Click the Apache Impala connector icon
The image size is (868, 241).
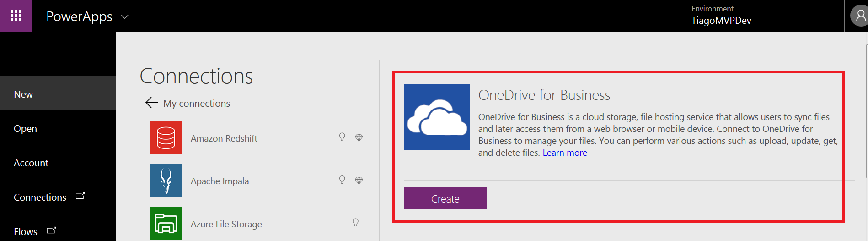pyautogui.click(x=166, y=181)
